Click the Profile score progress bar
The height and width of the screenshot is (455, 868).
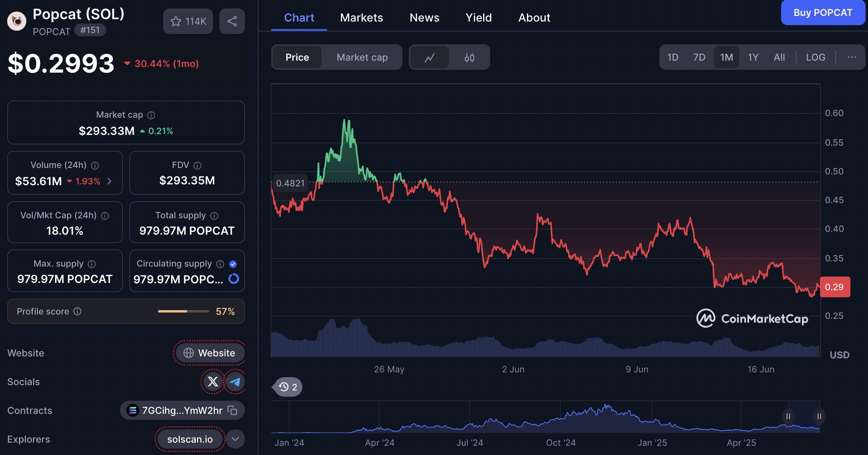point(183,311)
